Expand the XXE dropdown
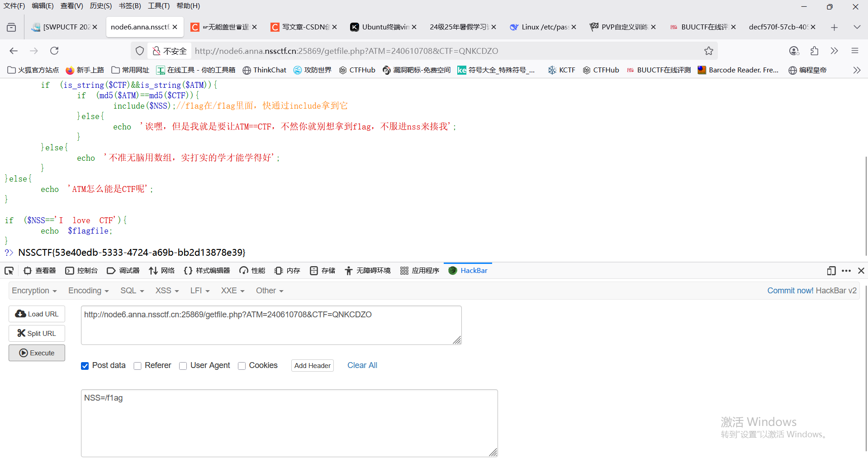The height and width of the screenshot is (459, 868). 232,291
